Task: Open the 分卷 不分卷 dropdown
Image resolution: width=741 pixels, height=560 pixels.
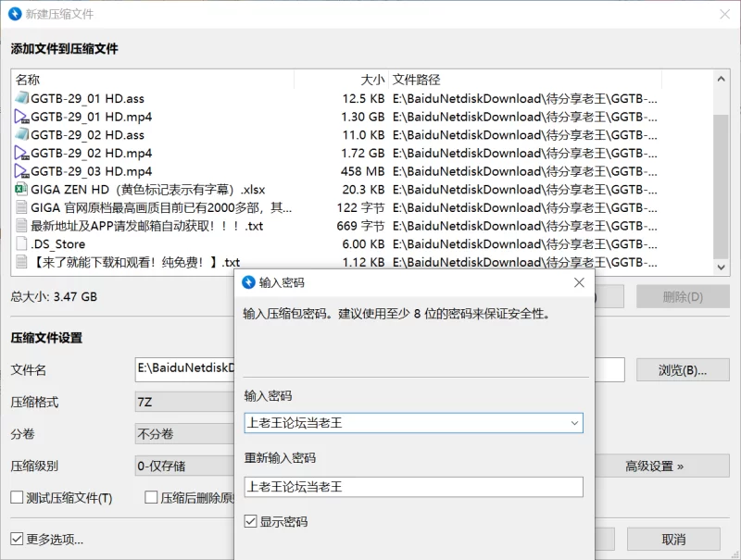Action: (183, 434)
